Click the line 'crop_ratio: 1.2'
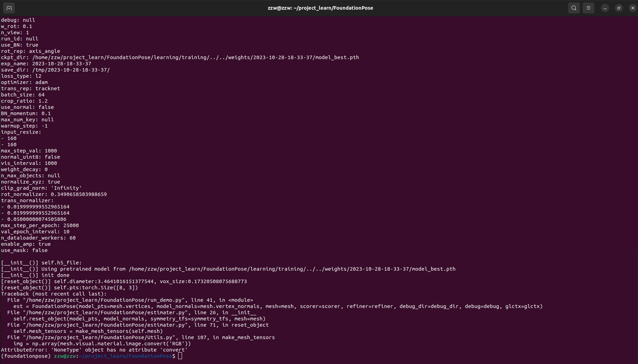The width and height of the screenshot is (638, 364). point(24,101)
